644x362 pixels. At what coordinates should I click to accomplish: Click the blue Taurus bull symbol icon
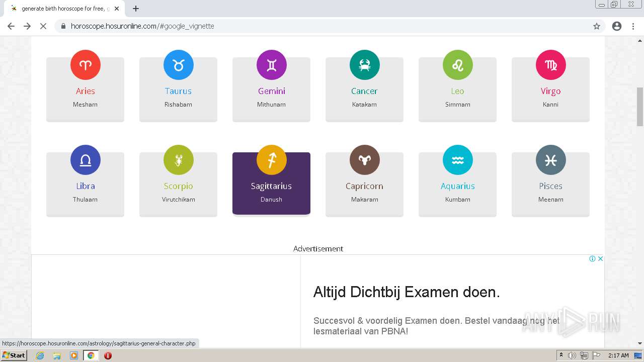pyautogui.click(x=179, y=65)
